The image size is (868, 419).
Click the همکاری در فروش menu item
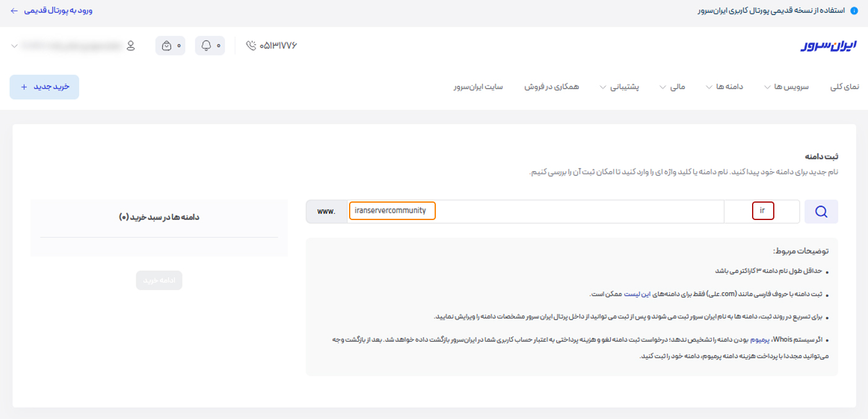coord(551,87)
